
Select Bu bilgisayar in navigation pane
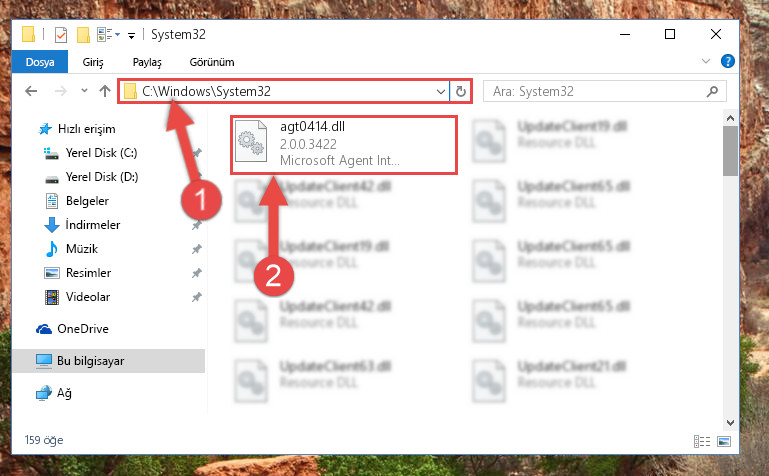coord(108,361)
